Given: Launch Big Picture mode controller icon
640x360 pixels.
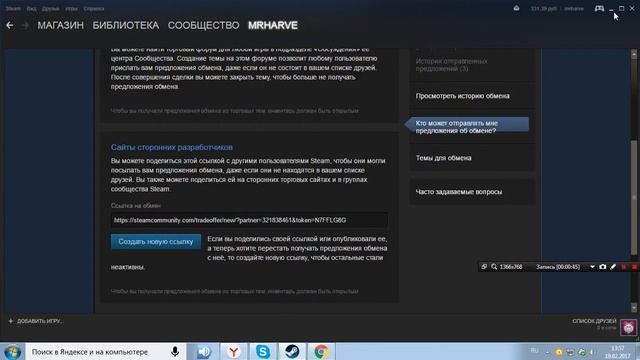Looking at the screenshot, I should 599,8.
